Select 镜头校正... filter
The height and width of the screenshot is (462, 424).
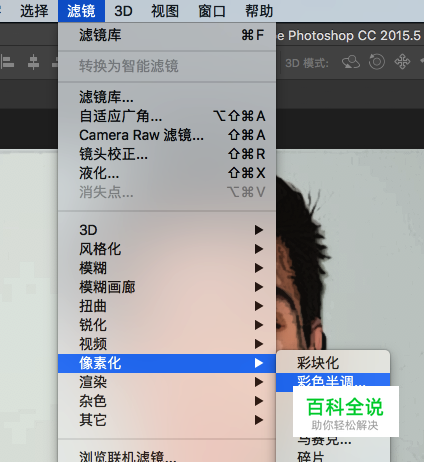(167, 154)
